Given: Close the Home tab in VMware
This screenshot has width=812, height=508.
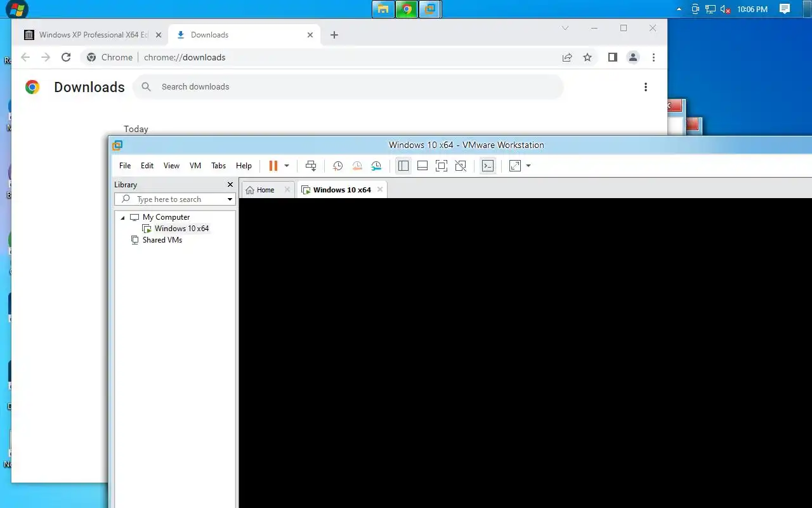Looking at the screenshot, I should [287, 189].
